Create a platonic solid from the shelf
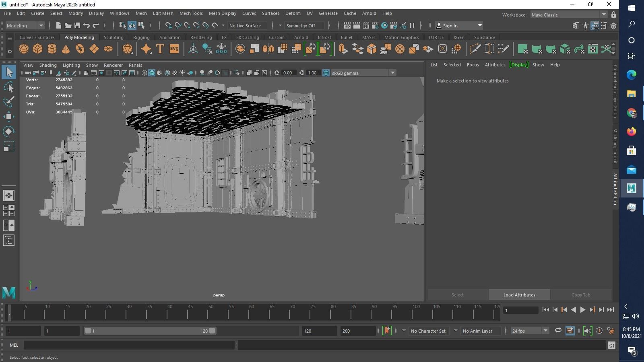This screenshot has width=644, height=362. tap(128, 49)
